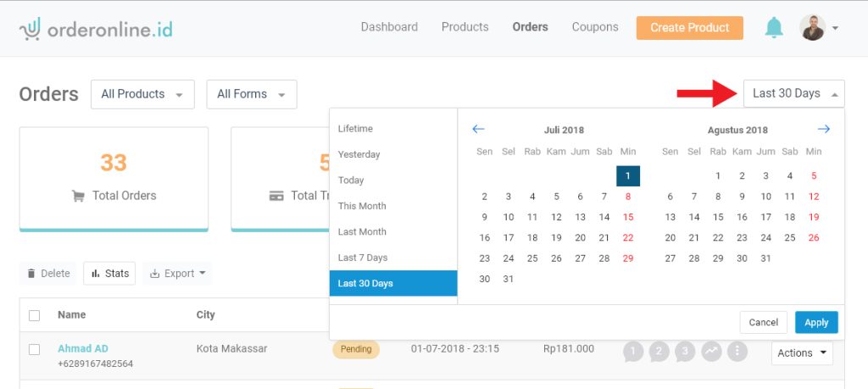The height and width of the screenshot is (389, 868).
Task: Click the Create Product button
Action: (689, 28)
